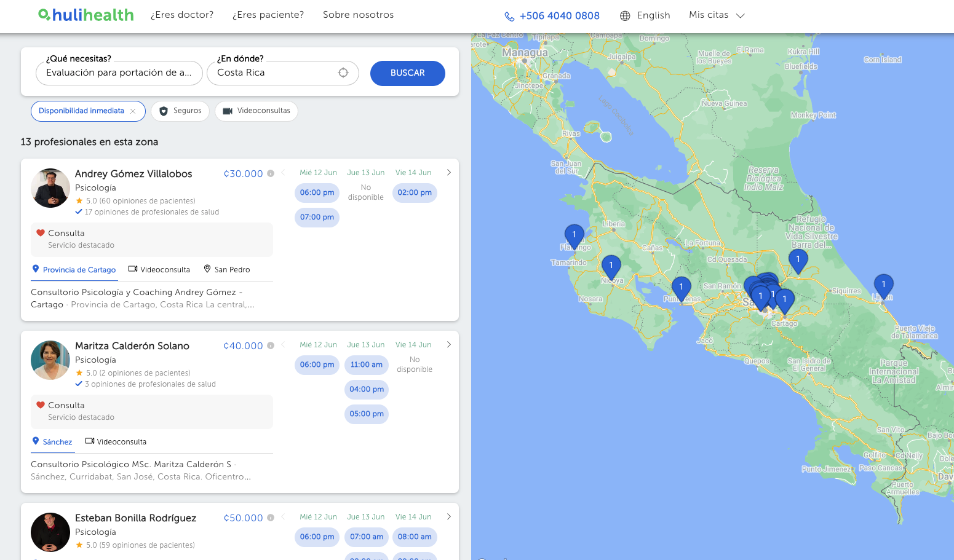Click the info icon beside ₡40.000 price
954x560 pixels.
(x=271, y=345)
